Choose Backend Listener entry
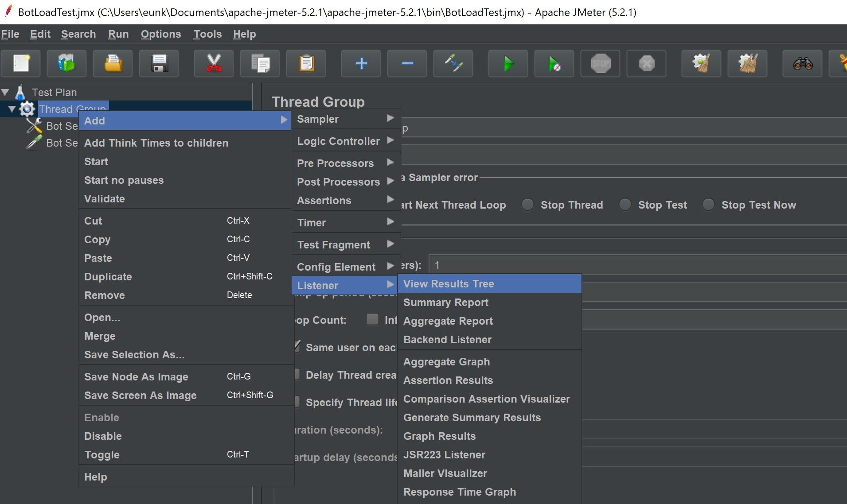The image size is (847, 504). (x=489, y=339)
